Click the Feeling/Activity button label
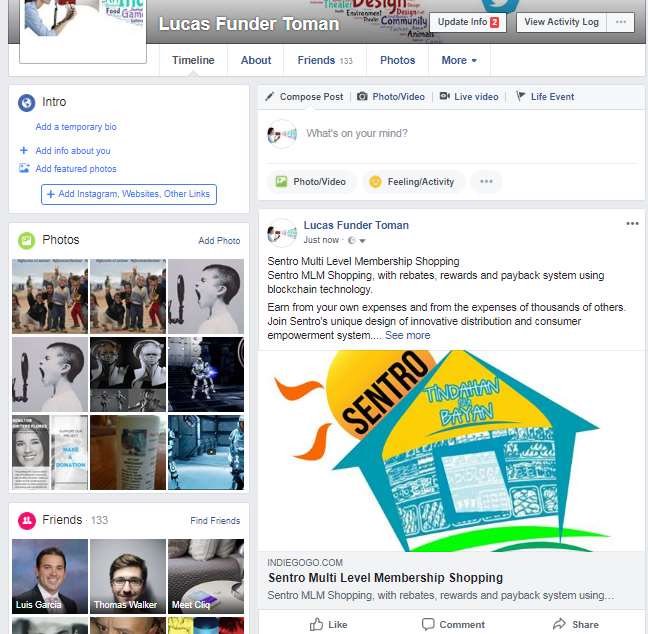The width and height of the screenshot is (648, 634). click(x=421, y=182)
